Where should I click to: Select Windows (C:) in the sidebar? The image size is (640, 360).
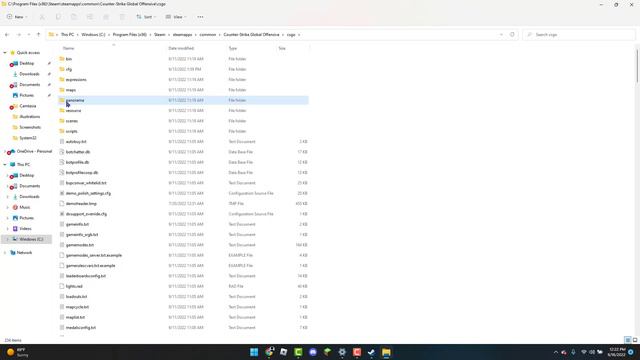pyautogui.click(x=27, y=239)
